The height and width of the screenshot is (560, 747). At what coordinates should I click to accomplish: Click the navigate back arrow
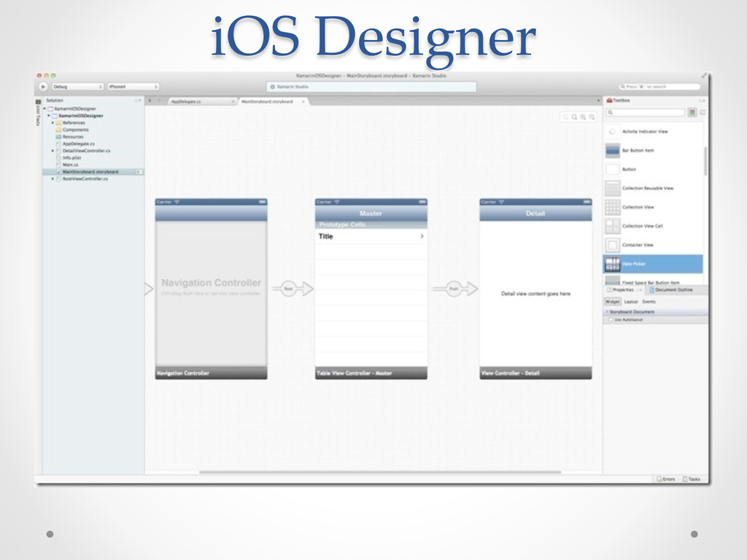[150, 101]
